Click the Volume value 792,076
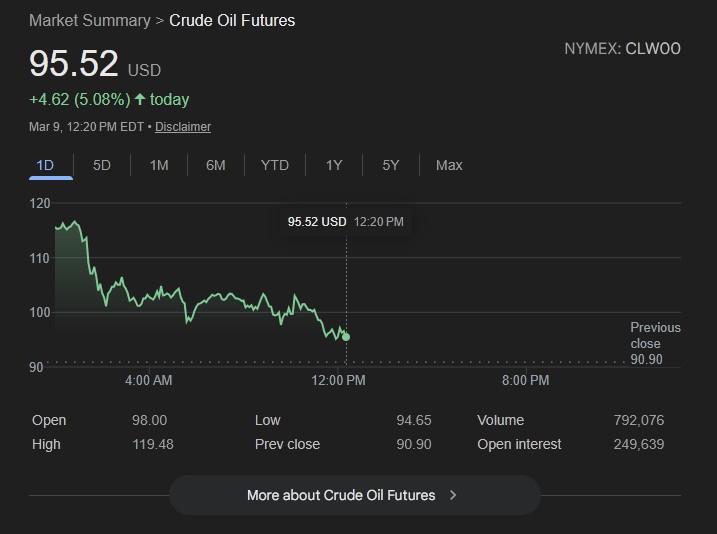717x534 pixels. tap(638, 420)
